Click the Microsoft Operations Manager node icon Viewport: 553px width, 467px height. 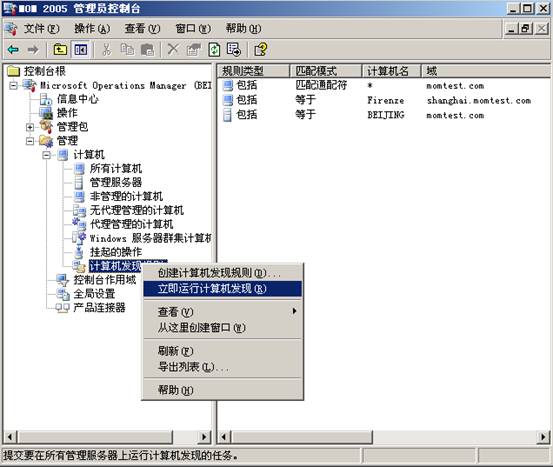[29, 86]
